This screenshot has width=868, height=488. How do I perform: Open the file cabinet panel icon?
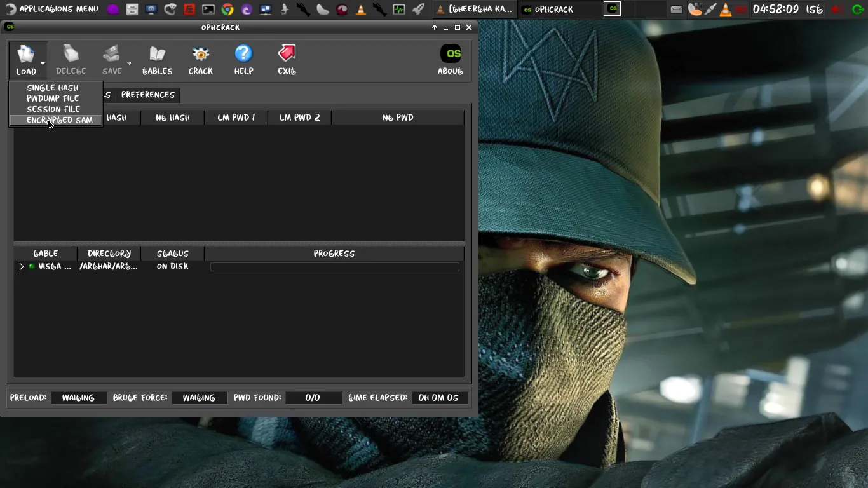point(132,10)
